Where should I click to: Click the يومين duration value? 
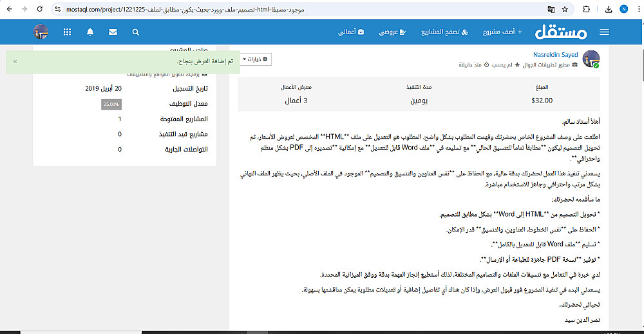click(419, 100)
